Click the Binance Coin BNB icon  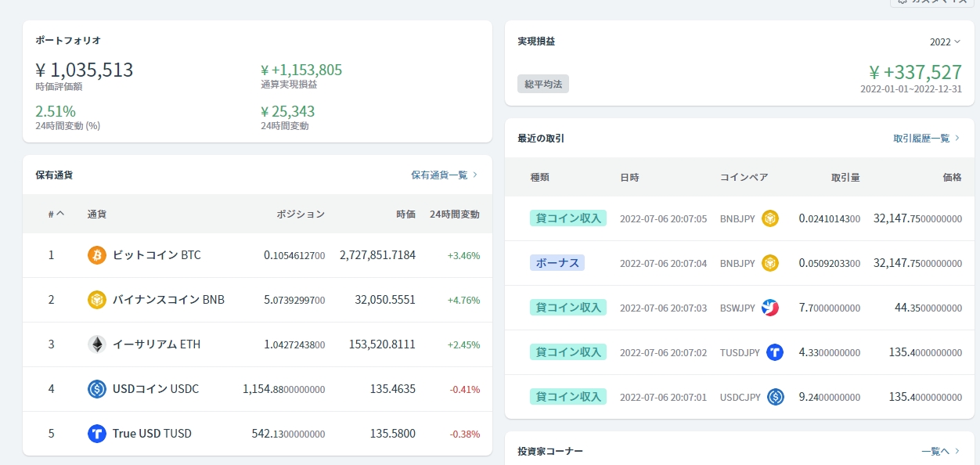point(97,300)
